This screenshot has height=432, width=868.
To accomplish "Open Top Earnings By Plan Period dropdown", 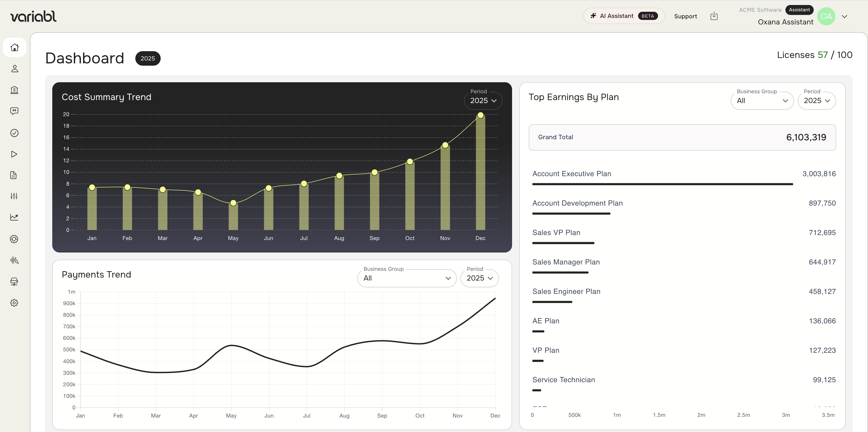I will tap(817, 101).
